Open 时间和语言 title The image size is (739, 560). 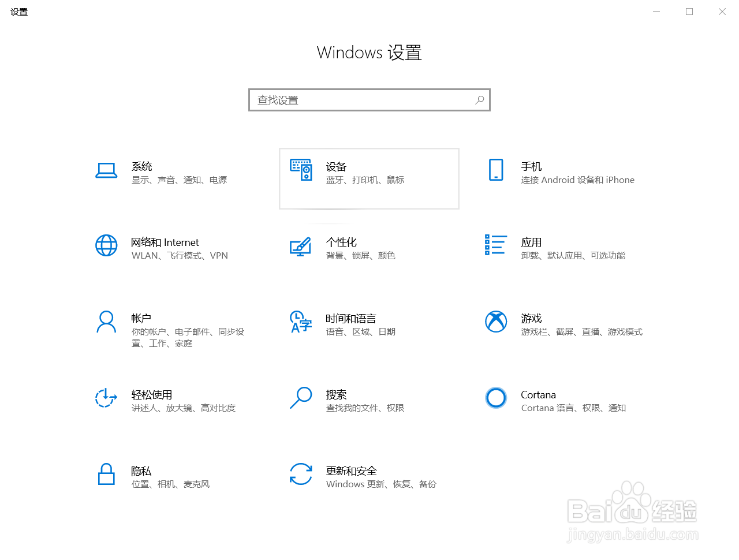(351, 319)
